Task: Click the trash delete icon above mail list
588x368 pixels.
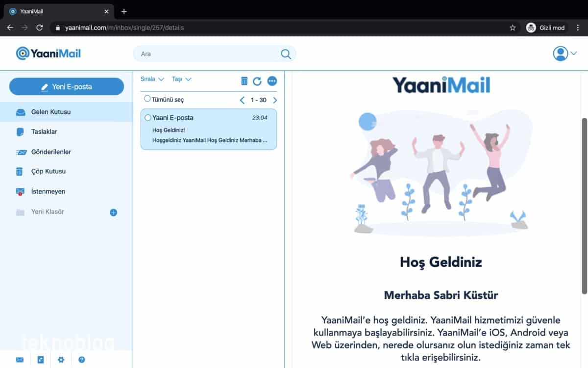Action: [244, 81]
